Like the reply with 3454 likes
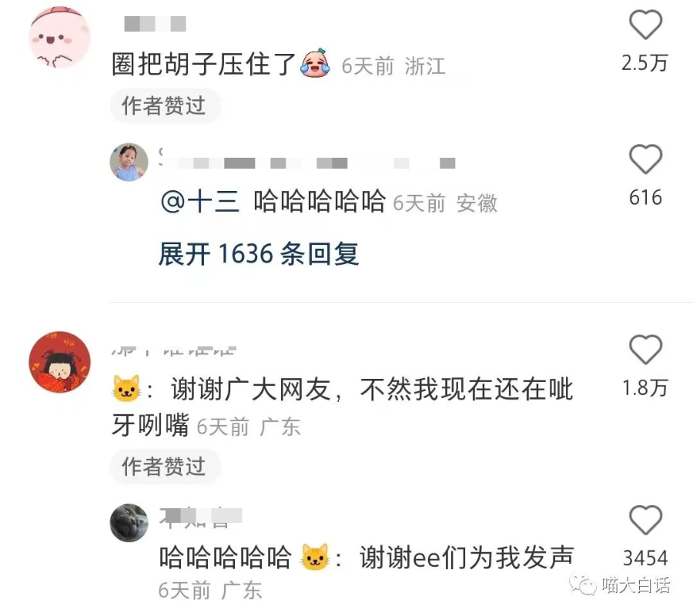693x616 pixels. [x=645, y=520]
